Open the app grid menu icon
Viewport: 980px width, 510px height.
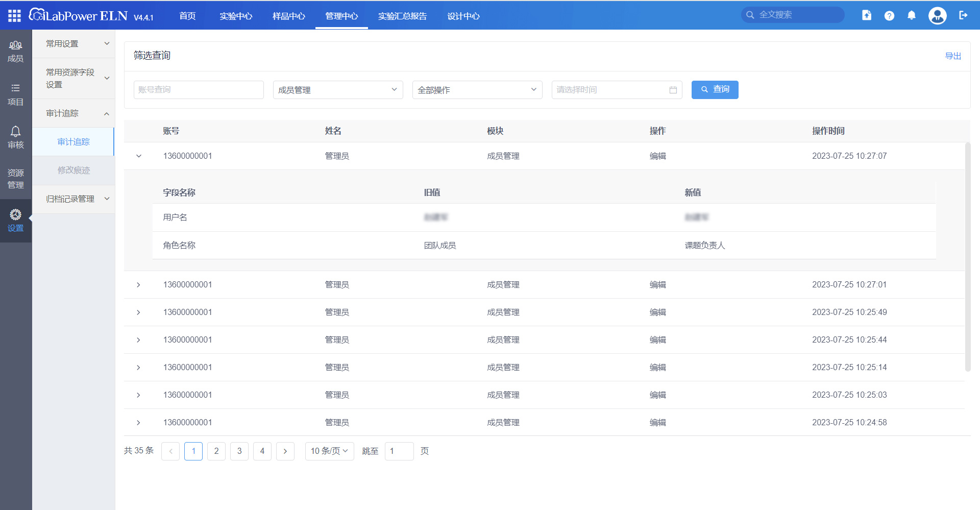(14, 16)
